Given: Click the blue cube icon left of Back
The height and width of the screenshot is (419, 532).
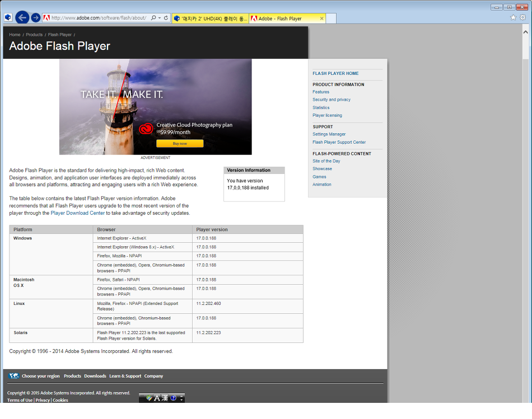Looking at the screenshot, I should [x=8, y=17].
